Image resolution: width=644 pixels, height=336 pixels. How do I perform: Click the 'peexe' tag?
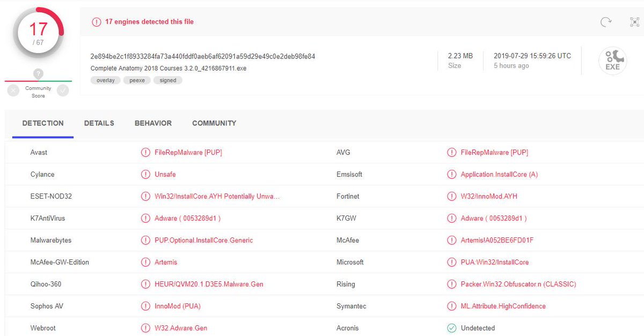(x=137, y=80)
